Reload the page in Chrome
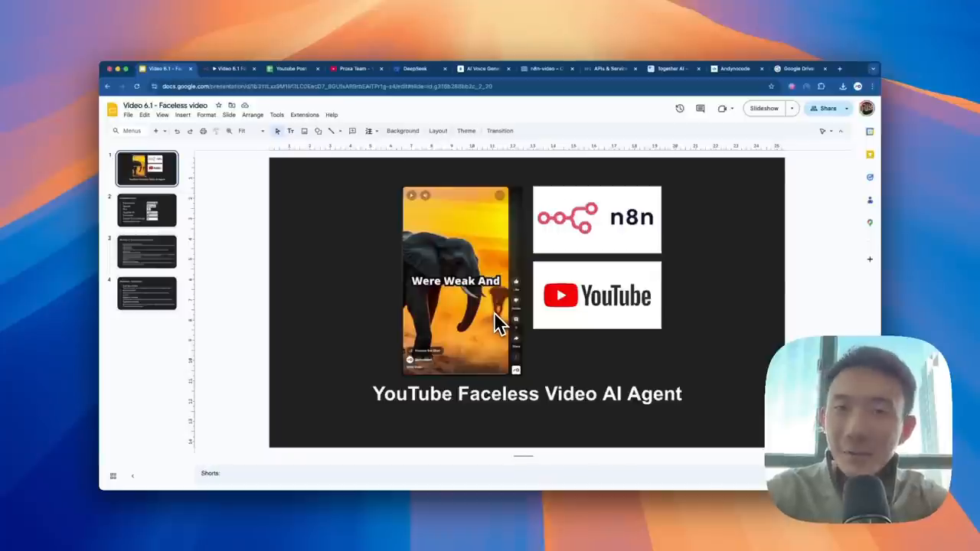Viewport: 980px width, 551px height. click(136, 86)
